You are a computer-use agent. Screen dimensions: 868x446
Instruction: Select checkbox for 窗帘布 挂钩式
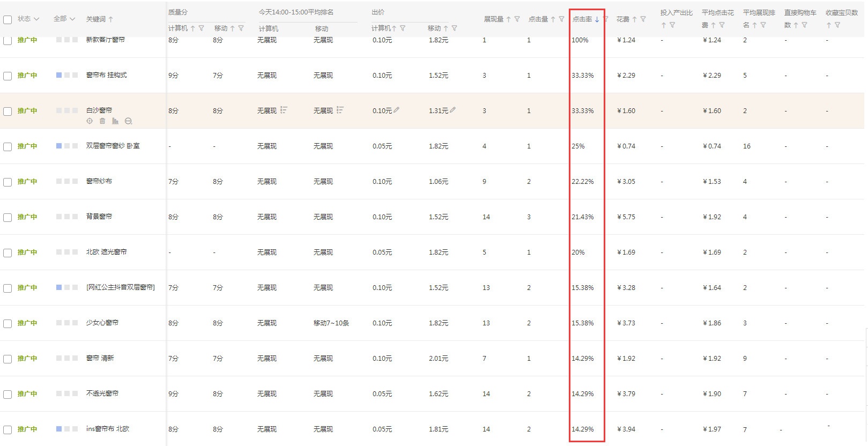click(8, 76)
